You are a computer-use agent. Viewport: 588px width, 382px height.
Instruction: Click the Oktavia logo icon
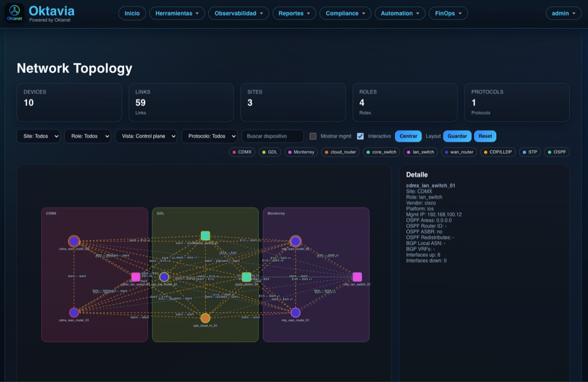pyautogui.click(x=14, y=12)
